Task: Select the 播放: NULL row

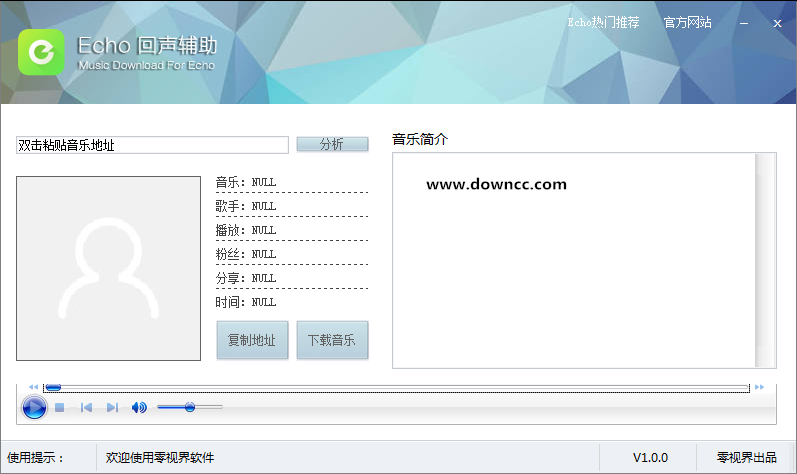Action: pyautogui.click(x=292, y=230)
